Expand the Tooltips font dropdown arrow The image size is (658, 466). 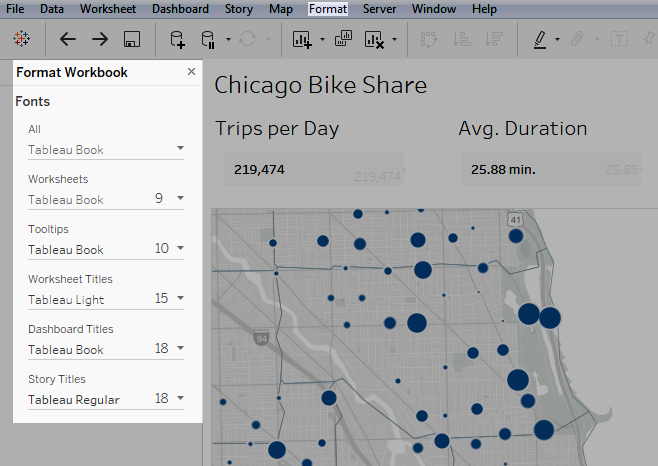180,248
